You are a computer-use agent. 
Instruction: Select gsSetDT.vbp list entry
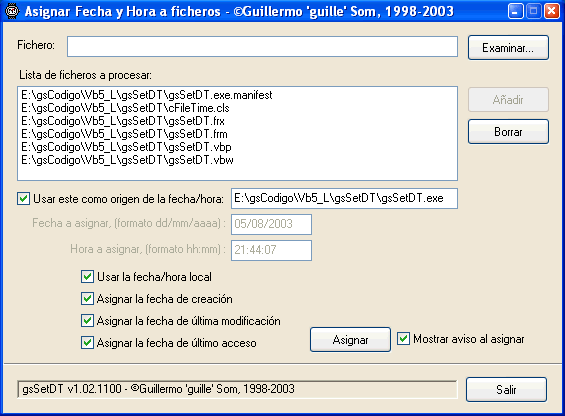tap(126, 147)
